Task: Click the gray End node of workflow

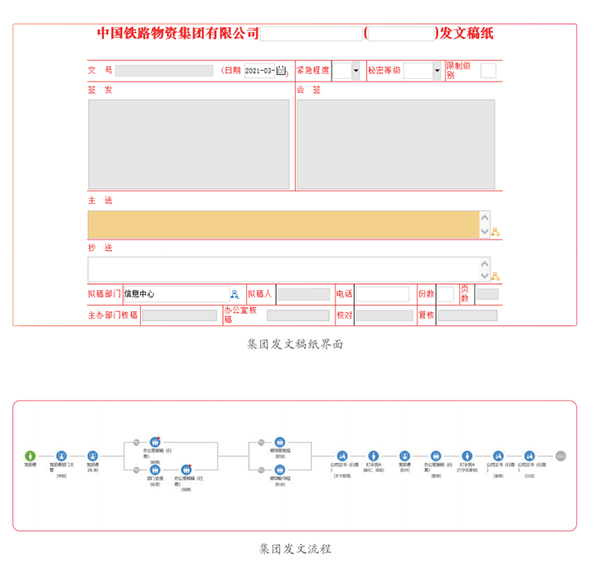Action: 561,456
